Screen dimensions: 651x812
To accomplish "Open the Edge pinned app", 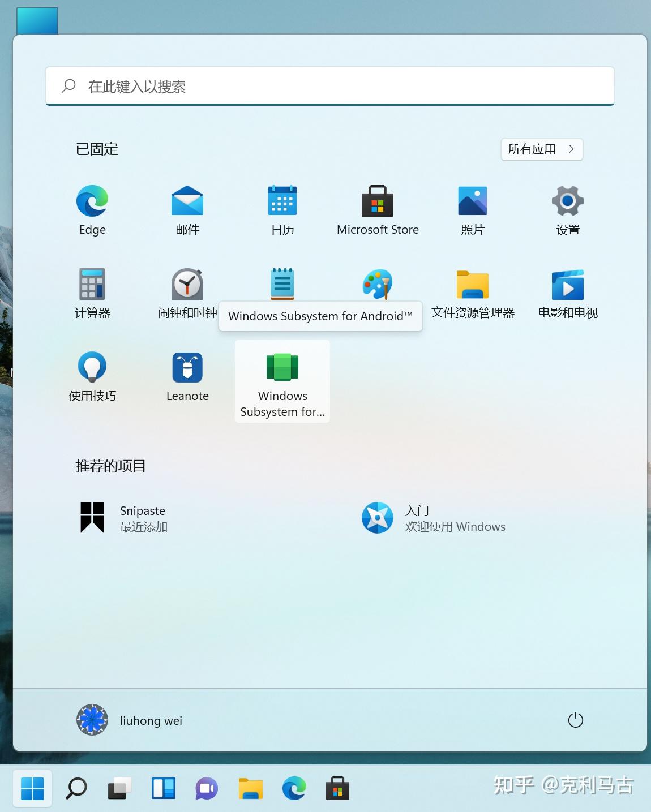I will 92,210.
